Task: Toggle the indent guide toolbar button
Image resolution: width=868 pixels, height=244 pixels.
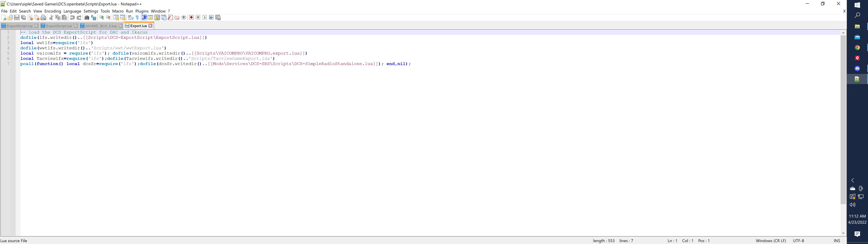Action: point(144,17)
